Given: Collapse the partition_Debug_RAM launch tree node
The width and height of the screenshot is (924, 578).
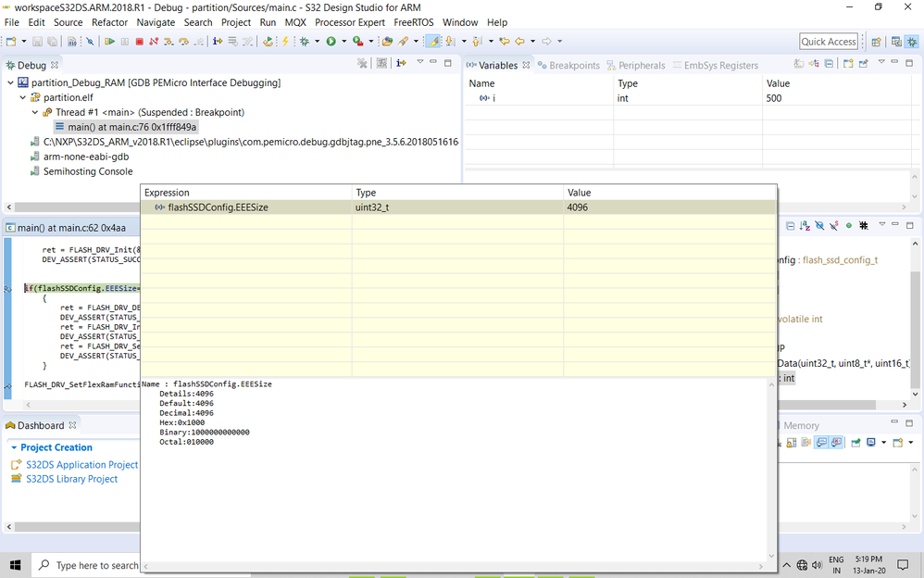Looking at the screenshot, I should pos(10,82).
